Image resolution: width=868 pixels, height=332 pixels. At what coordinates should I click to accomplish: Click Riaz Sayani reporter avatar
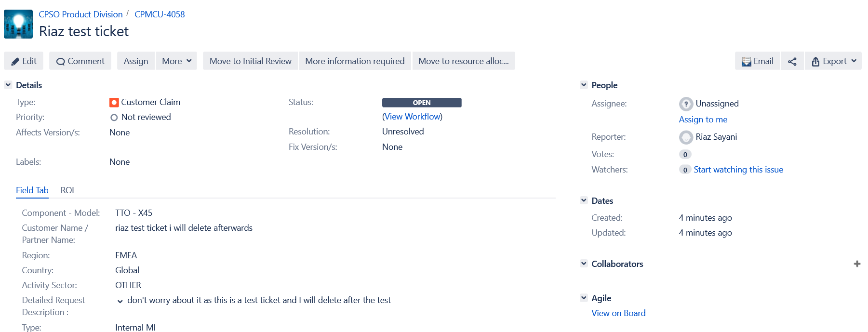(x=686, y=137)
